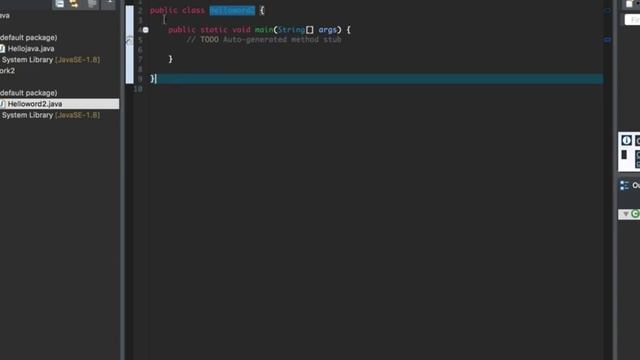Collapse the main method fold marker

tap(146, 30)
